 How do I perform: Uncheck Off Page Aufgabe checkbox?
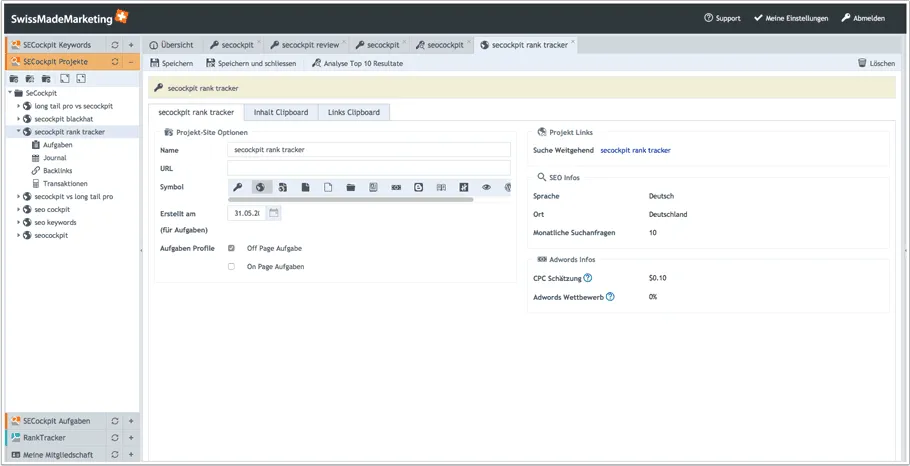[x=232, y=248]
